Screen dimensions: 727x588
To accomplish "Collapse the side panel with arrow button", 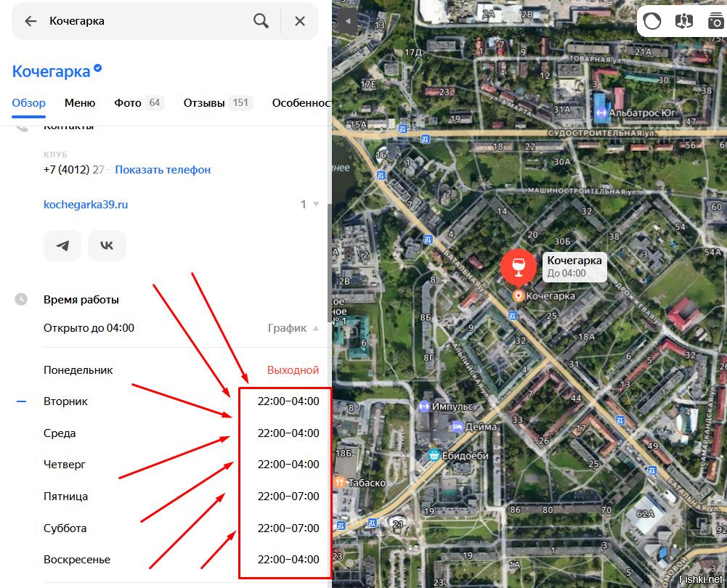I will 348,21.
